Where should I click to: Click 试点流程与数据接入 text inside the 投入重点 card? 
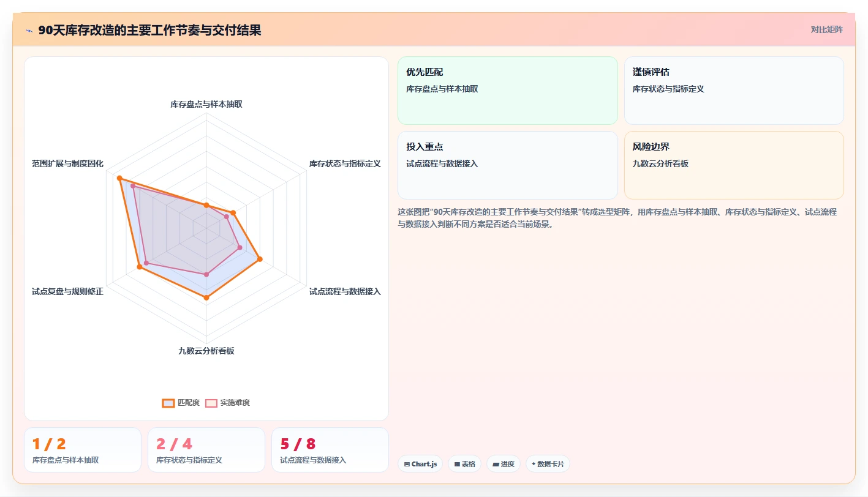pyautogui.click(x=442, y=163)
